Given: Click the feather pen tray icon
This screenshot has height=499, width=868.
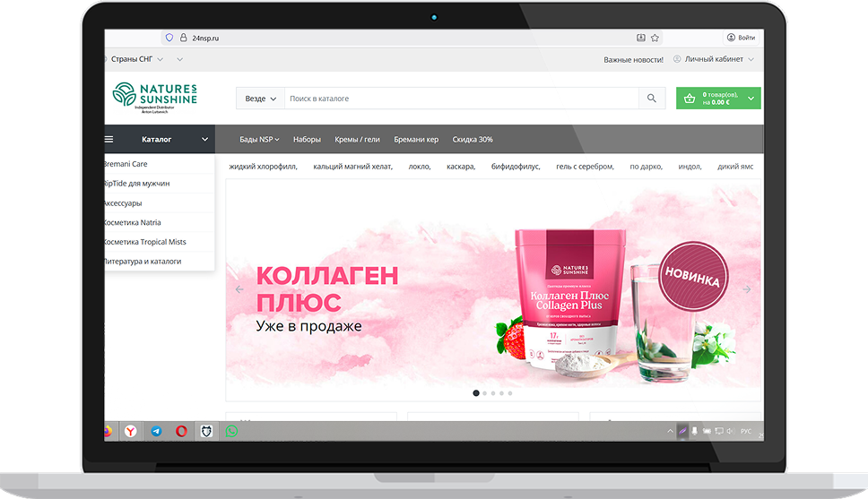Looking at the screenshot, I should coord(682,431).
